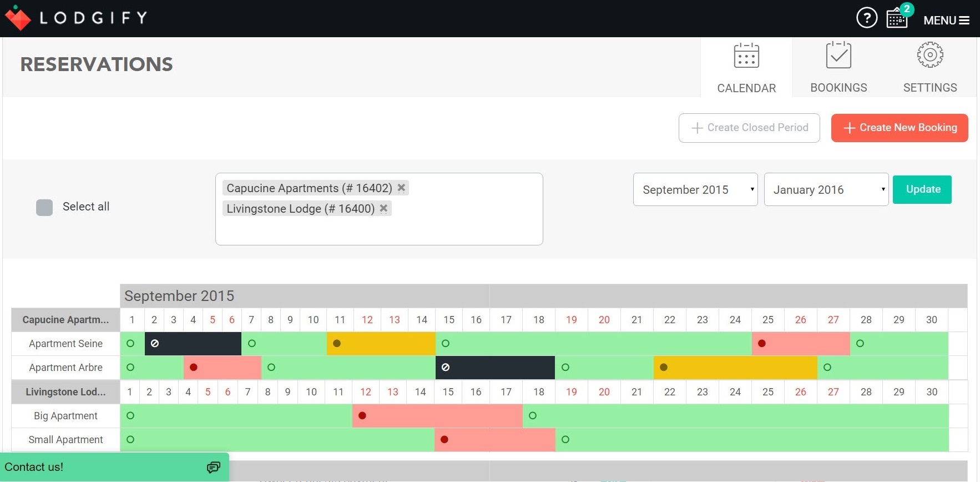This screenshot has width=980, height=482.
Task: Click the Big Apartment row label
Action: click(x=65, y=416)
